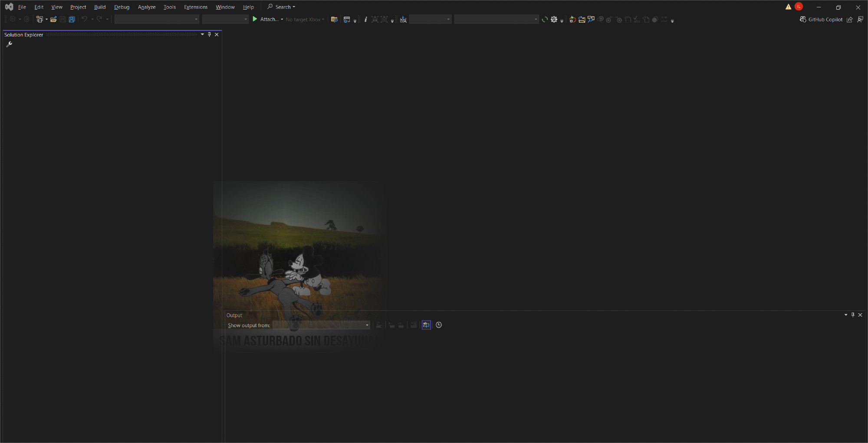
Task: Open the Solution Platforms combo box
Action: tap(225, 19)
